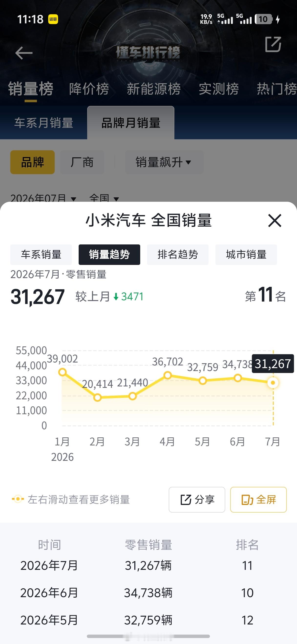The width and height of the screenshot is (297, 644).
Task: Tap the 2026年5月 table row date
Action: tap(49, 620)
